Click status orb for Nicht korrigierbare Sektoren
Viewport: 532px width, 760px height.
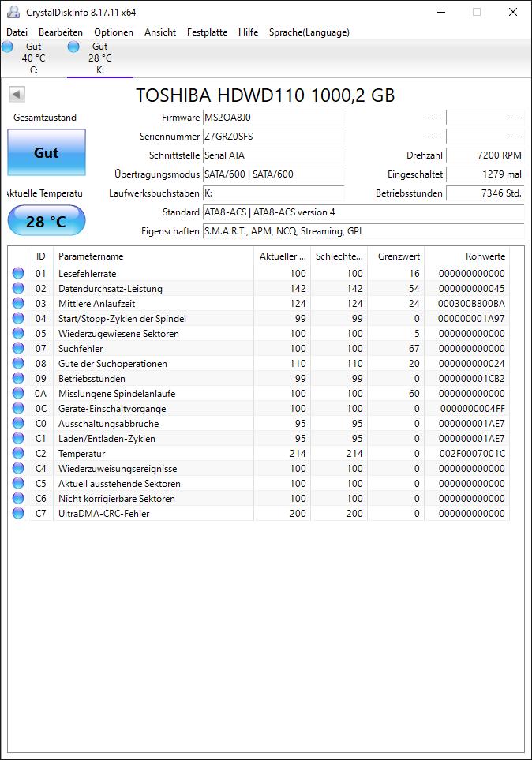tap(18, 498)
